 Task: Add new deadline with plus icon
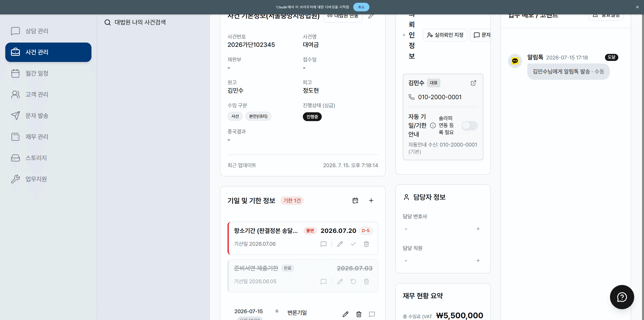(x=371, y=200)
